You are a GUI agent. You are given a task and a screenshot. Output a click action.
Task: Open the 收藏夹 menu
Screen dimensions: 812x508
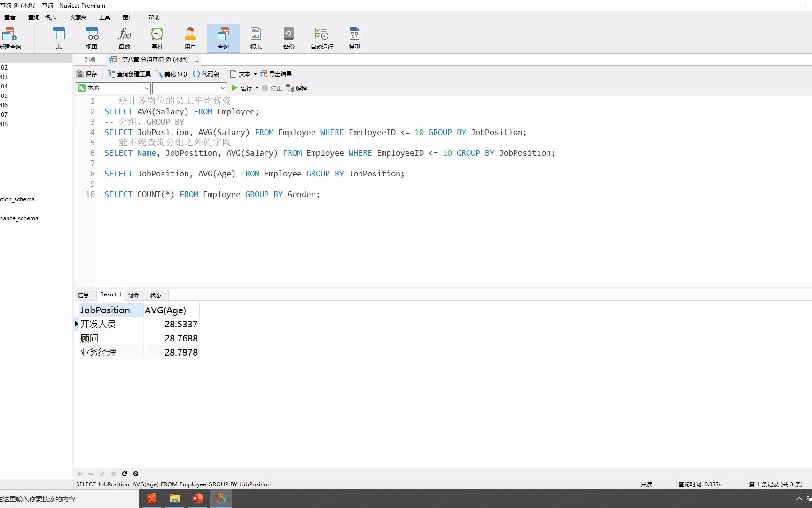78,17
